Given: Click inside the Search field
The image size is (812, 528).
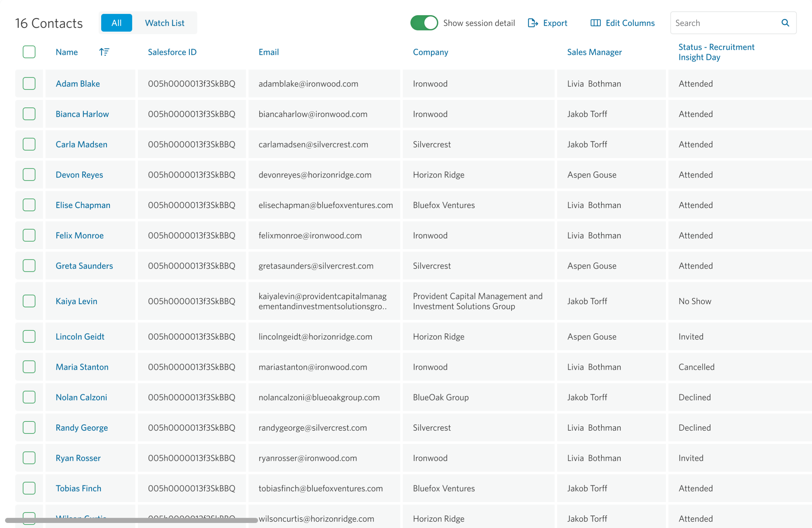Looking at the screenshot, I should (x=717, y=23).
